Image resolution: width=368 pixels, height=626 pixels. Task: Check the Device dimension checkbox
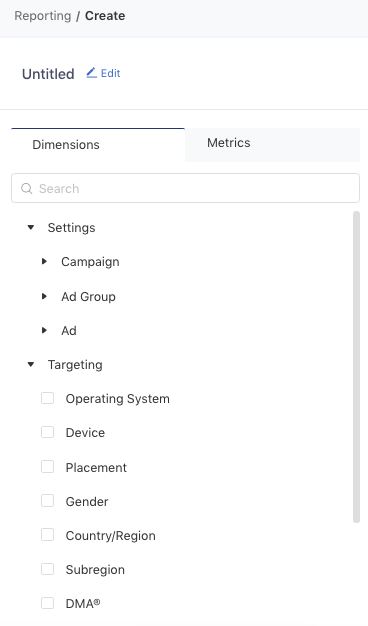coord(47,432)
